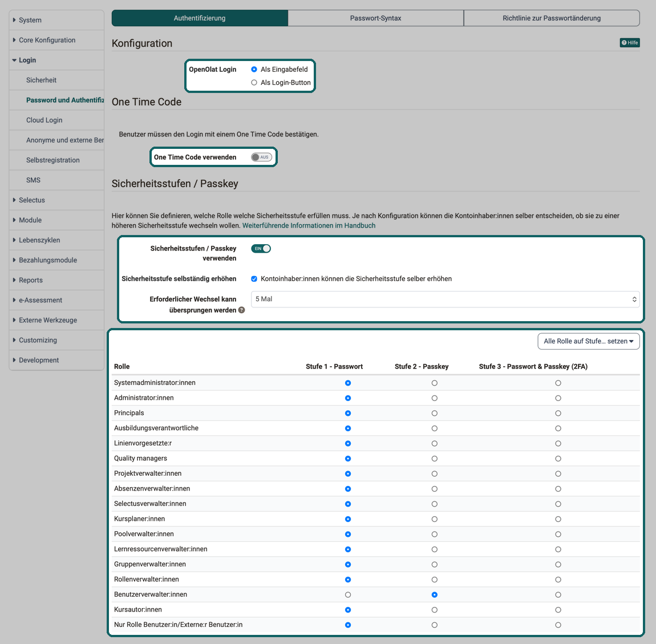Set Systemadministrator:innen to Stufe 2 - Passkey
Screen dimensions: 656x644
point(435,383)
